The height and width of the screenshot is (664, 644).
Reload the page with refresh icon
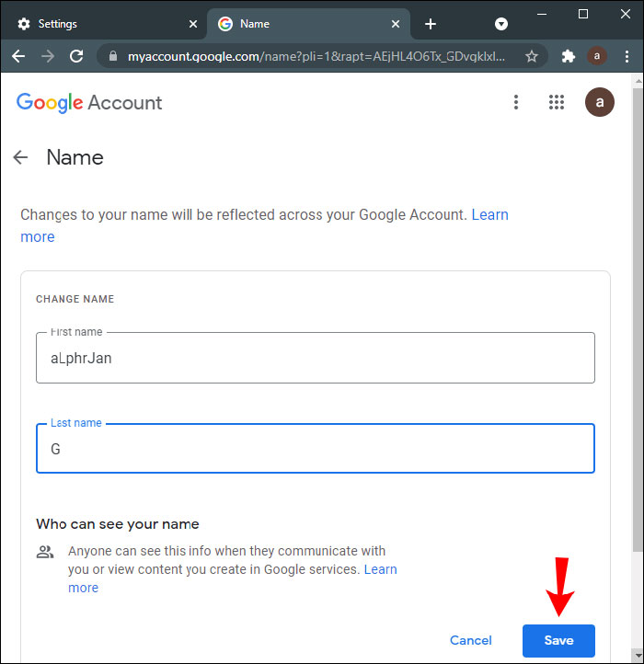pyautogui.click(x=76, y=56)
